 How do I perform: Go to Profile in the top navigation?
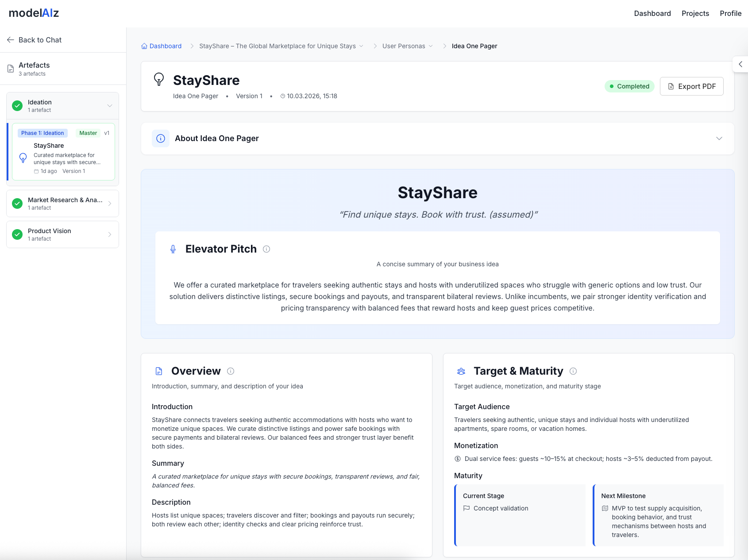730,13
